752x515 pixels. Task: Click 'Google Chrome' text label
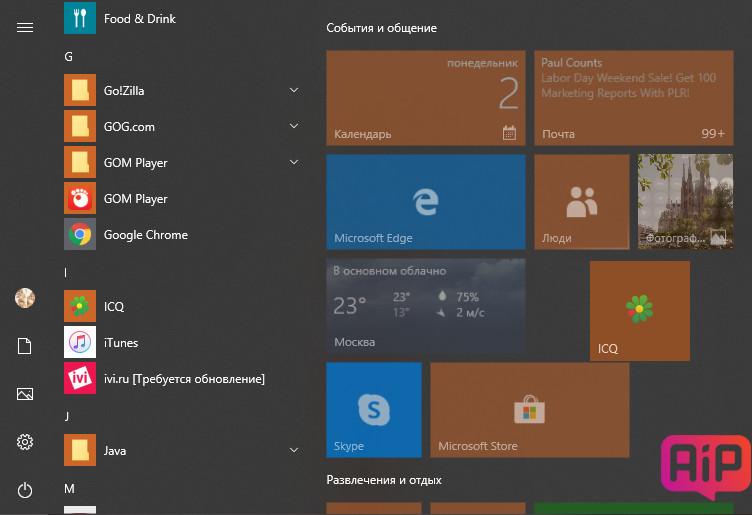coord(146,235)
